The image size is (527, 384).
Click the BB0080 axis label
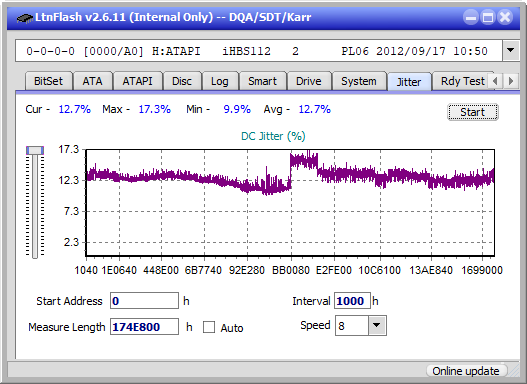click(x=291, y=270)
